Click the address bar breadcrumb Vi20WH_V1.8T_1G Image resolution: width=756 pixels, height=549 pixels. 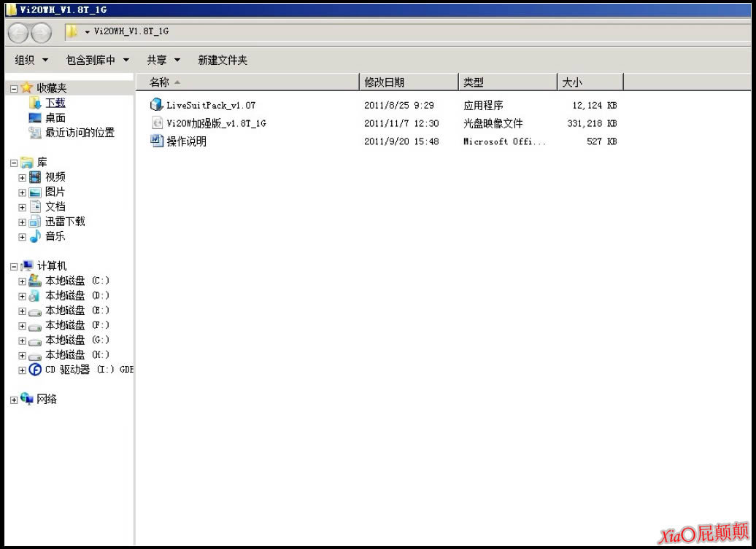click(x=131, y=32)
